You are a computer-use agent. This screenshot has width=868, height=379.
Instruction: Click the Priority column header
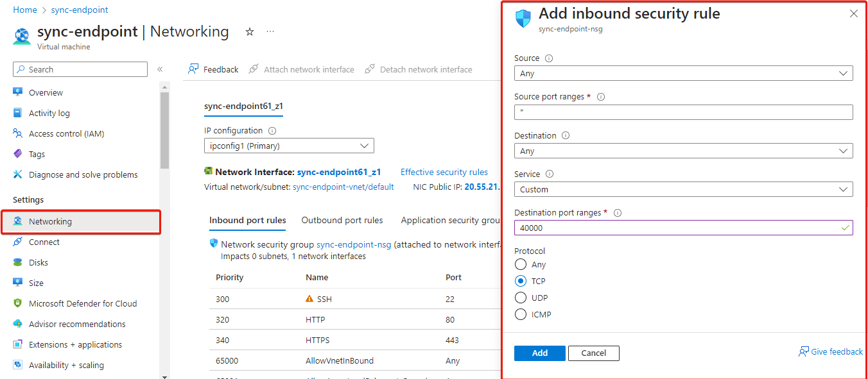pos(230,278)
